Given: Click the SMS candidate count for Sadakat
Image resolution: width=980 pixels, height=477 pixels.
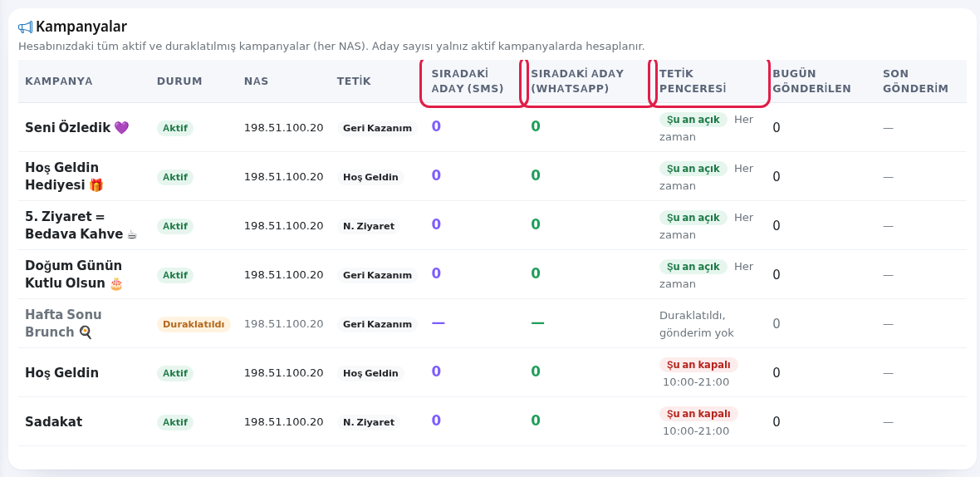Looking at the screenshot, I should 436,420.
